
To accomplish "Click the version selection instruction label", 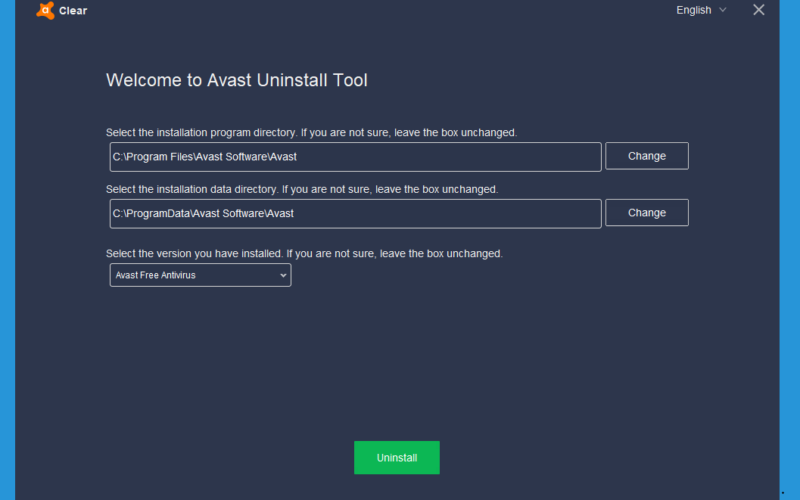I will coord(304,254).
